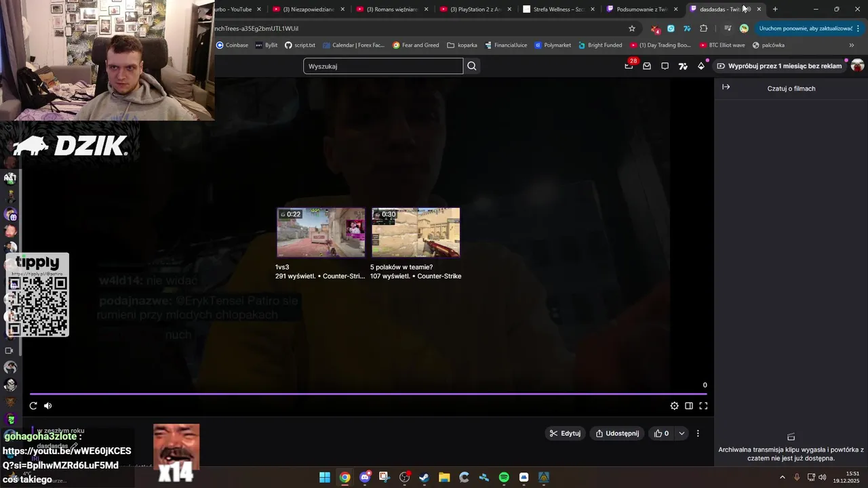Open Steam from the taskbar

click(x=425, y=477)
